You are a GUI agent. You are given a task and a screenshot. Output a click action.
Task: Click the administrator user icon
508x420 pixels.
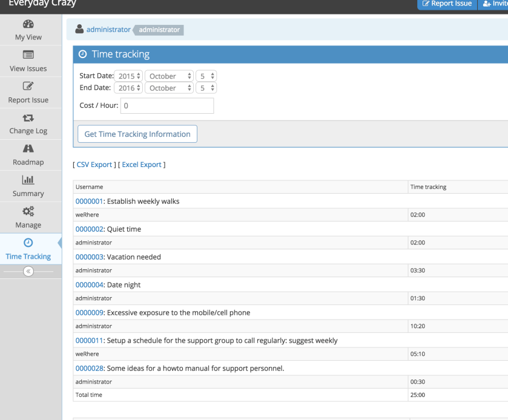pyautogui.click(x=79, y=29)
